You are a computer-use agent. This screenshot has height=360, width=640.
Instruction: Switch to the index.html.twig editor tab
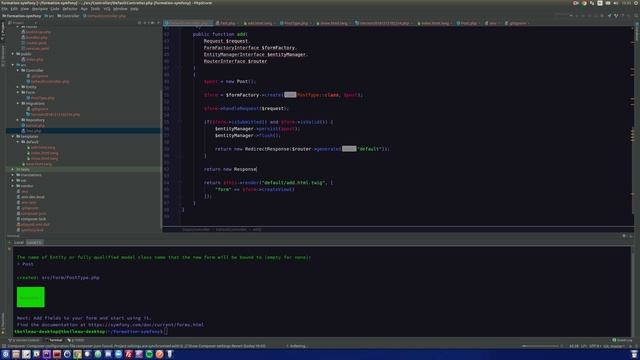click(x=434, y=23)
